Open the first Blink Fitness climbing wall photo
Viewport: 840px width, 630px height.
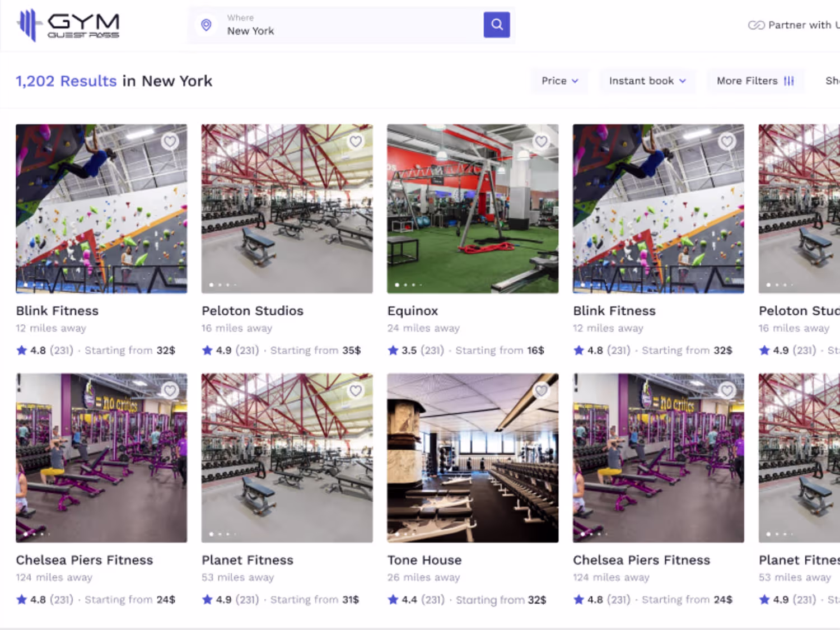click(x=101, y=208)
